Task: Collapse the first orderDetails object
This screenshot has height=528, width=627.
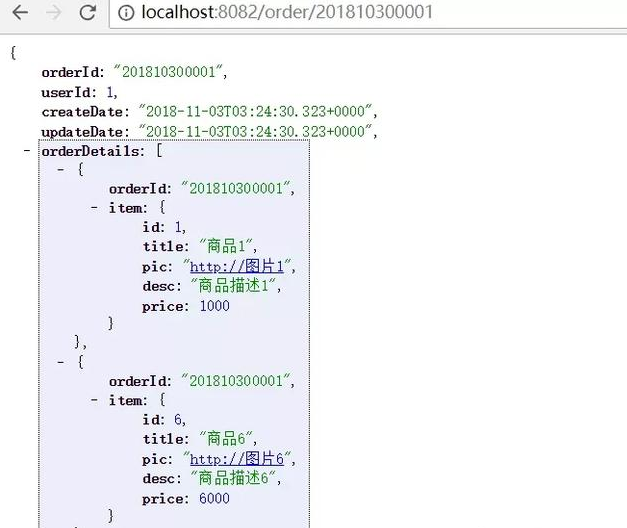Action: click(60, 170)
